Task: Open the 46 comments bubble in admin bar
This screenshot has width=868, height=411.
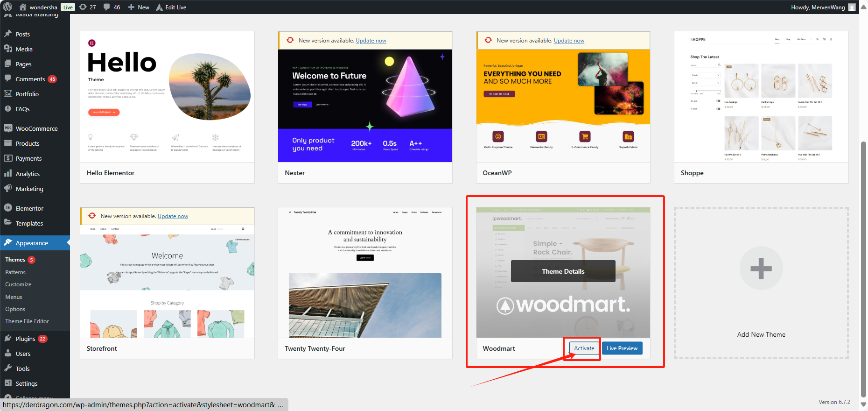Action: click(107, 7)
